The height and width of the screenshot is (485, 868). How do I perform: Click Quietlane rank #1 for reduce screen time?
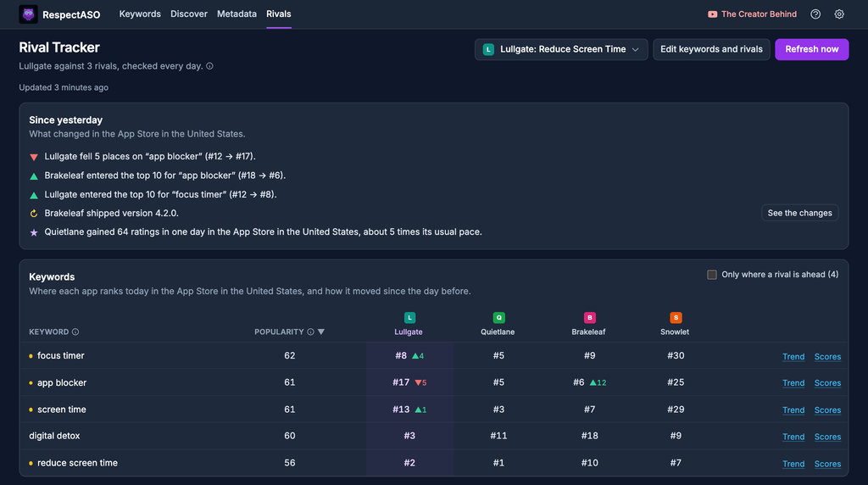click(x=498, y=463)
